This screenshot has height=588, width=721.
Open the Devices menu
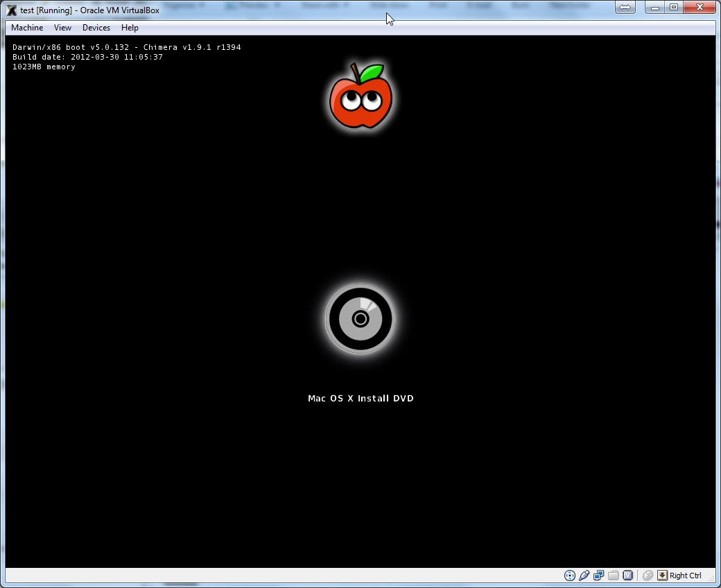(96, 28)
